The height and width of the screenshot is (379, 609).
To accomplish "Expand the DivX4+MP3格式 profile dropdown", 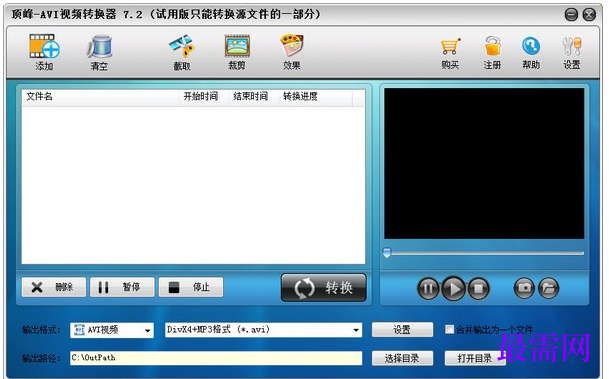I will tap(263, 330).
